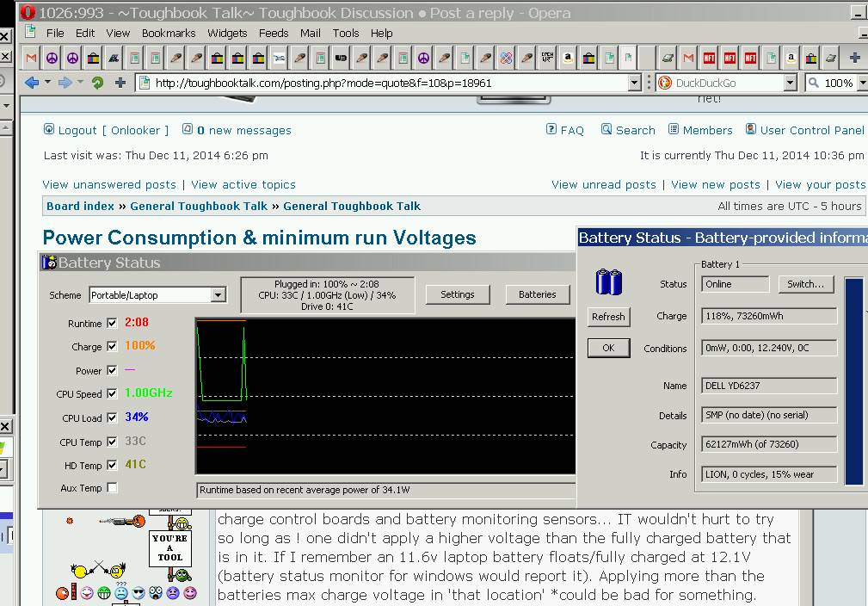Image resolution: width=868 pixels, height=606 pixels.
Task: Open the File menu
Action: (55, 34)
